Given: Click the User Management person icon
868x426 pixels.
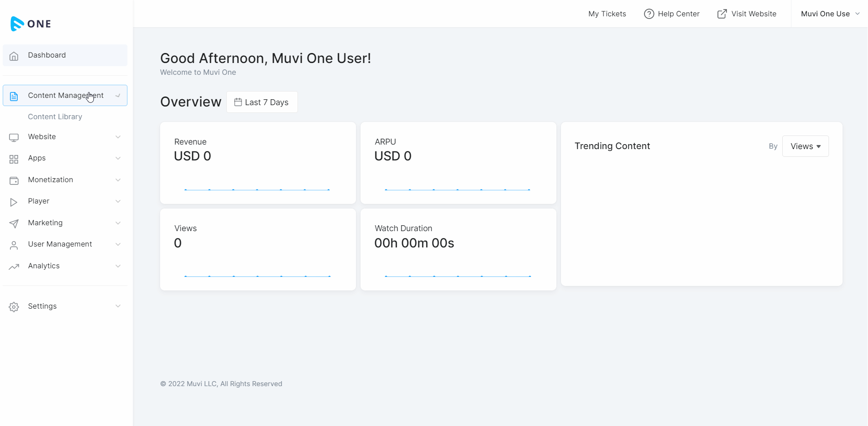Looking at the screenshot, I should coord(14,245).
